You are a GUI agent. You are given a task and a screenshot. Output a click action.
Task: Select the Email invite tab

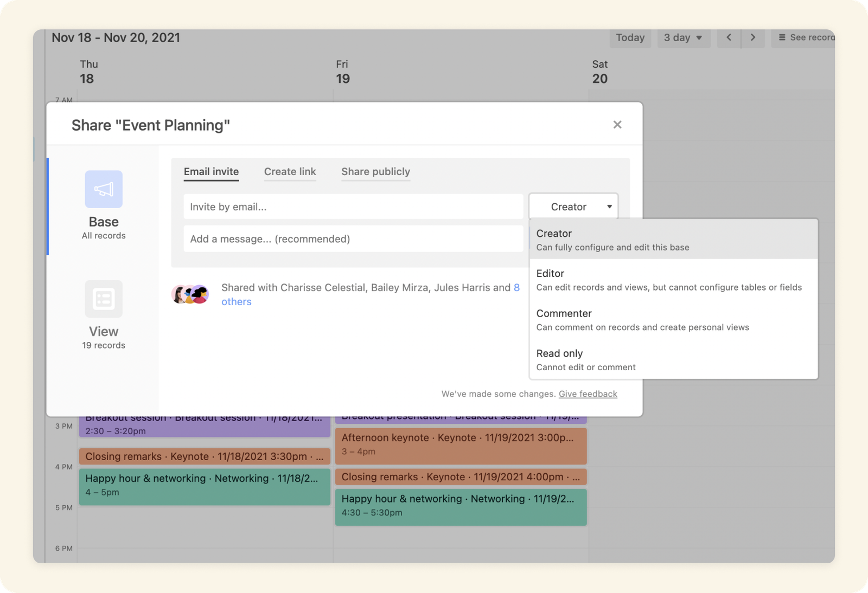(x=211, y=172)
